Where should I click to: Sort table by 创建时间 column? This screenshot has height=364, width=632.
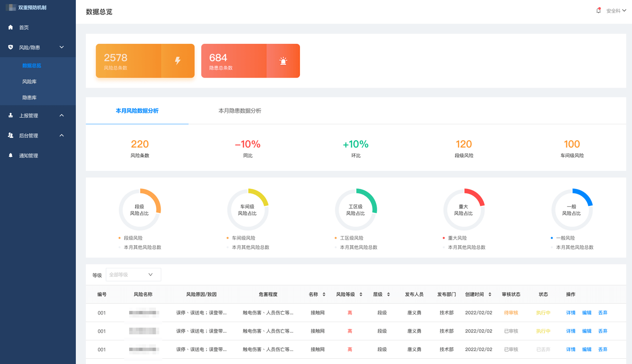pos(490,294)
